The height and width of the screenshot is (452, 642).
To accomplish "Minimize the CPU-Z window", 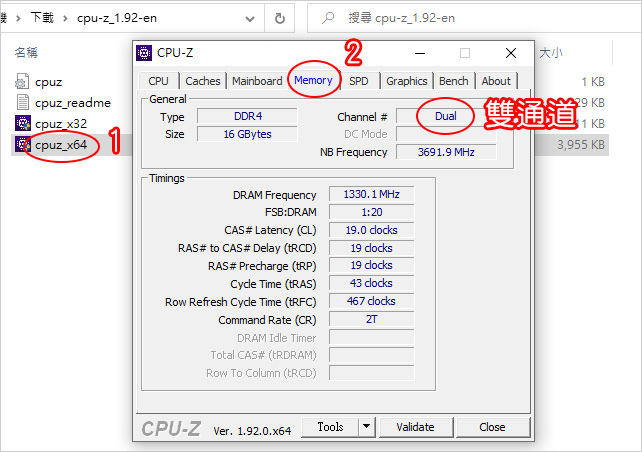I will [x=420, y=53].
